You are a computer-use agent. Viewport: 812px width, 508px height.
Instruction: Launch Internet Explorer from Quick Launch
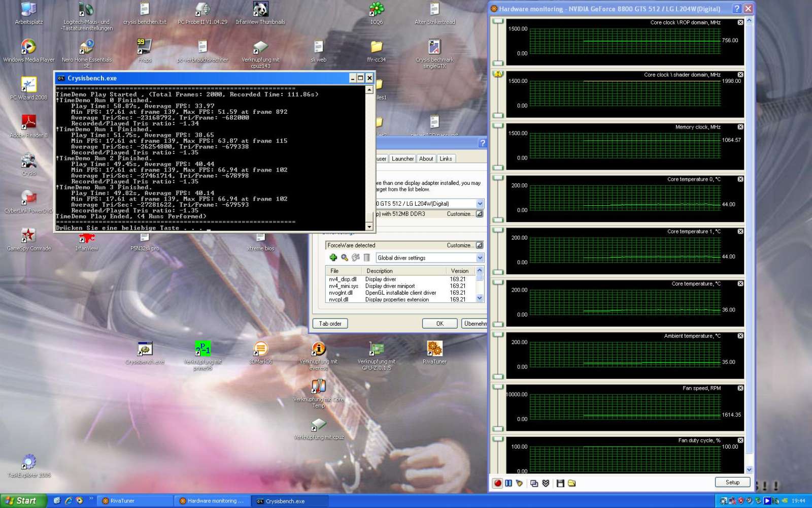click(x=68, y=501)
